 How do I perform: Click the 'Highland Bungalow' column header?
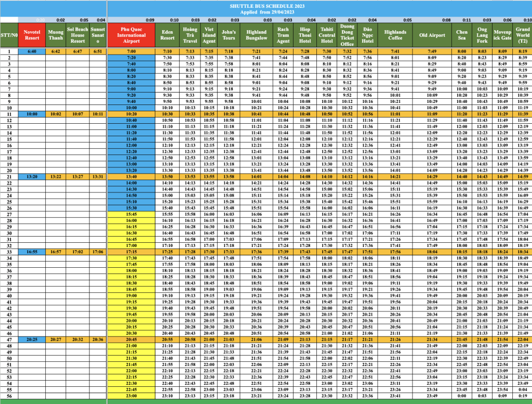[x=257, y=35]
